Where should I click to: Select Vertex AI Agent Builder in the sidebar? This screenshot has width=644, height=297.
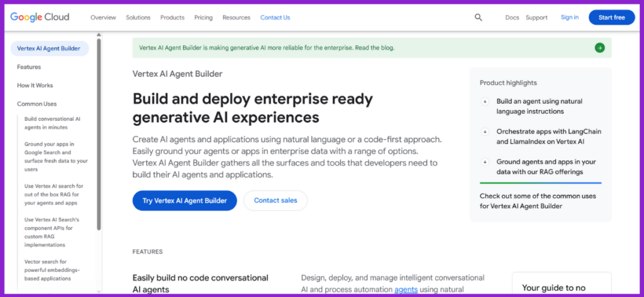[x=49, y=48]
